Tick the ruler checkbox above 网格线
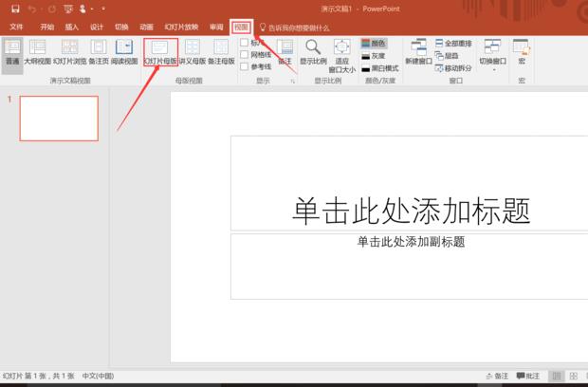 pyautogui.click(x=245, y=43)
